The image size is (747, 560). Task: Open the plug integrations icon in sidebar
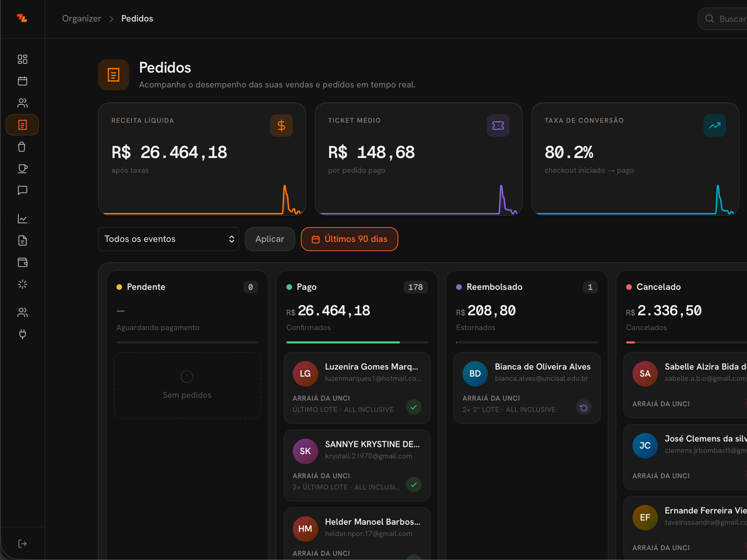click(x=22, y=334)
